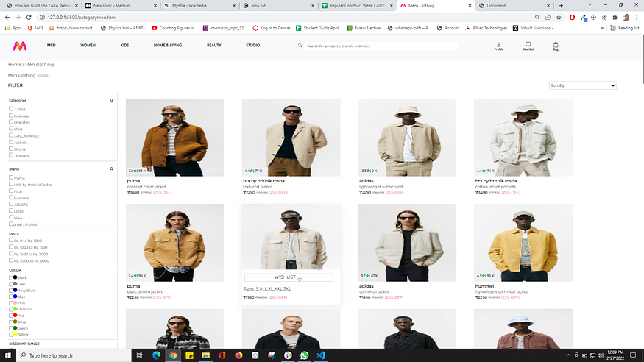Screen dimensions: 644x362
Task: Open Firefox from the taskbar
Action: click(238, 355)
